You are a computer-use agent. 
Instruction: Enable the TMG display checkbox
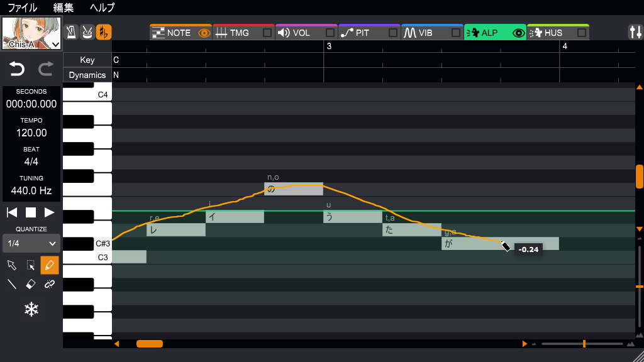point(267,33)
